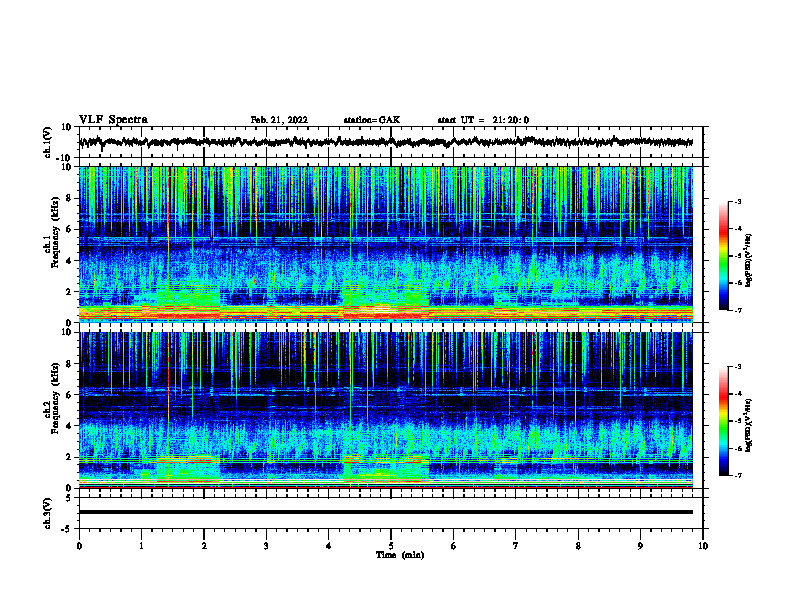792x612 pixels.
Task: Select the log(PSD) label beside ch.2 colorbar
Action: coord(749,425)
